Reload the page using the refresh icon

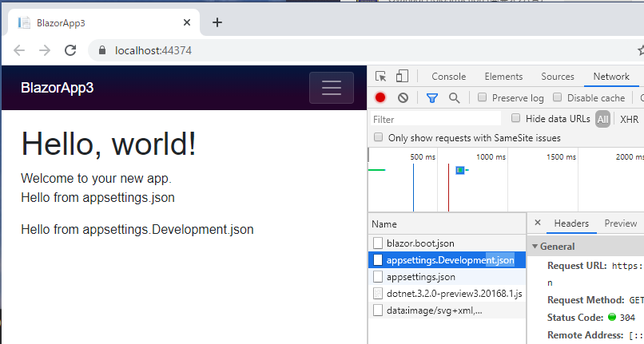(x=70, y=50)
